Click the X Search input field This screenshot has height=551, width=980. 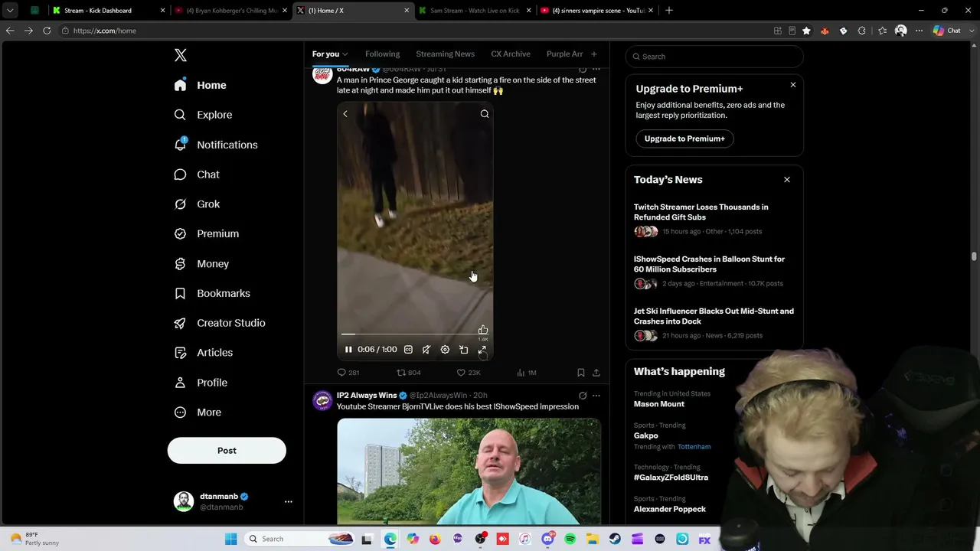(714, 57)
